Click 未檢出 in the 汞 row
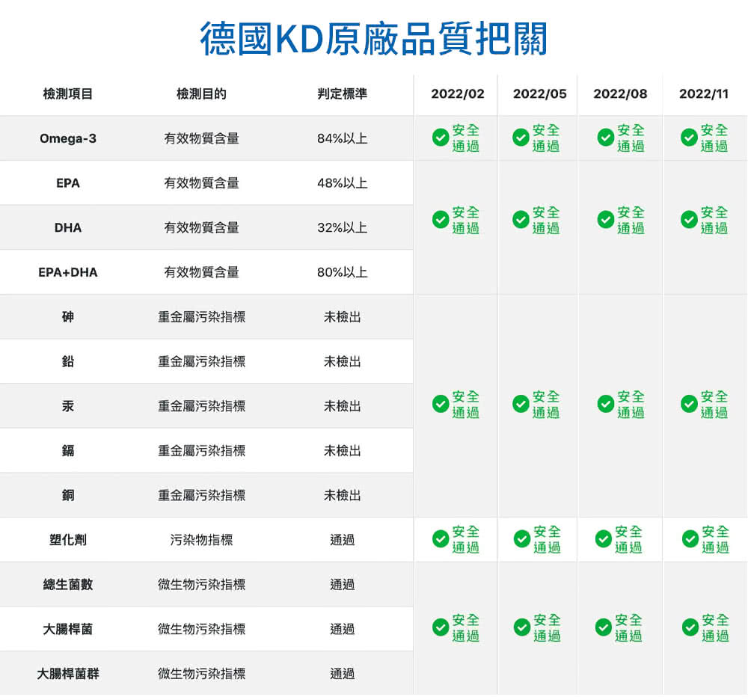 pyautogui.click(x=343, y=406)
